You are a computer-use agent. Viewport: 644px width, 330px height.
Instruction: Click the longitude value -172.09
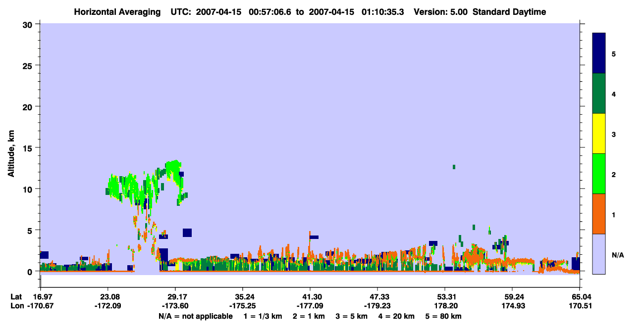click(x=107, y=306)
